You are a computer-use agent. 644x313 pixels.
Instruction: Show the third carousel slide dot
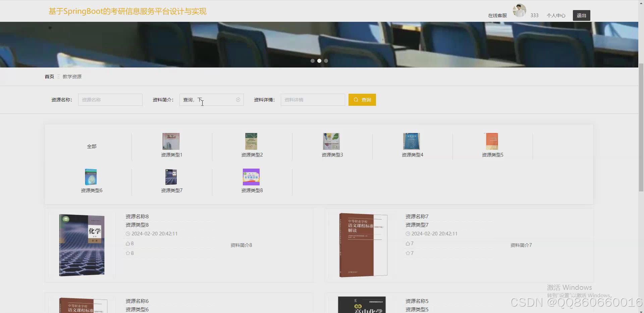pos(326,61)
